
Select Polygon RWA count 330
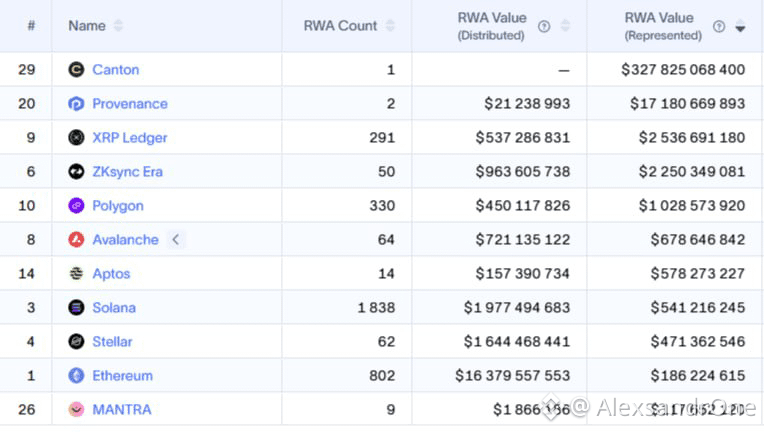(x=382, y=206)
